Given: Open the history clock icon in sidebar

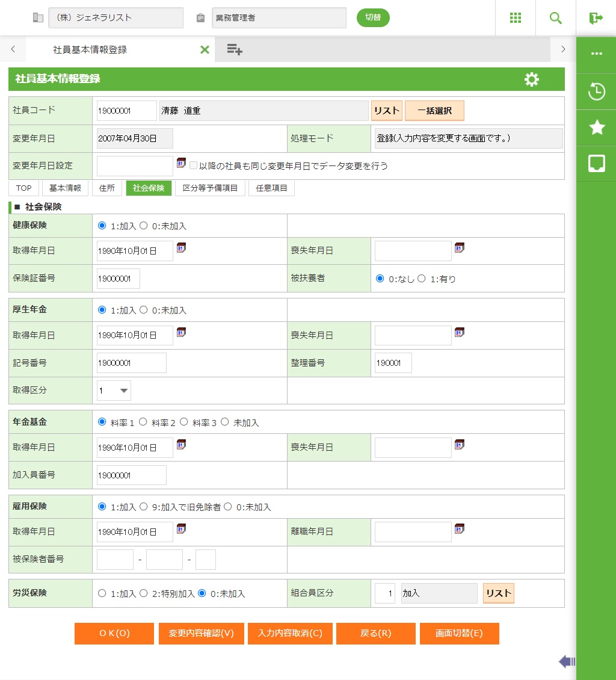Looking at the screenshot, I should click(596, 92).
